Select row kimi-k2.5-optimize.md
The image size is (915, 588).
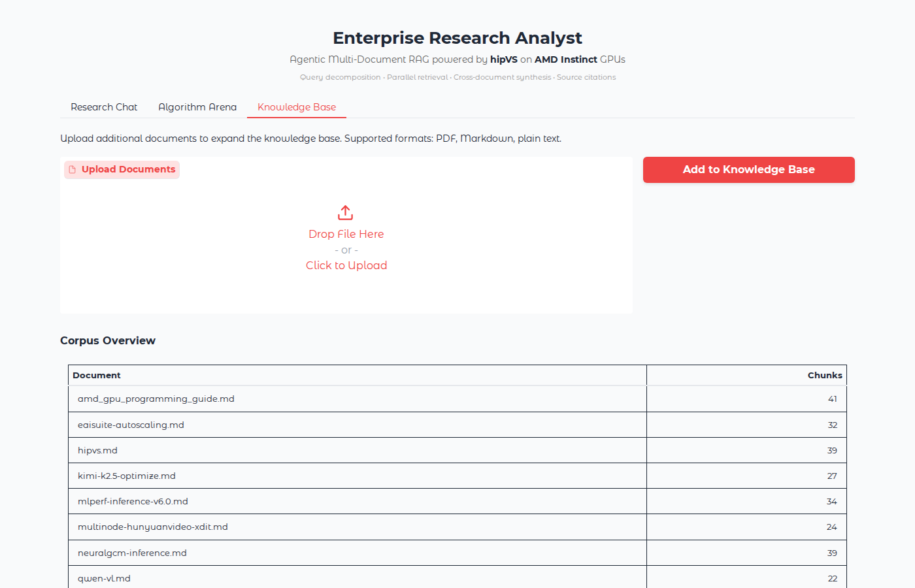(457, 476)
